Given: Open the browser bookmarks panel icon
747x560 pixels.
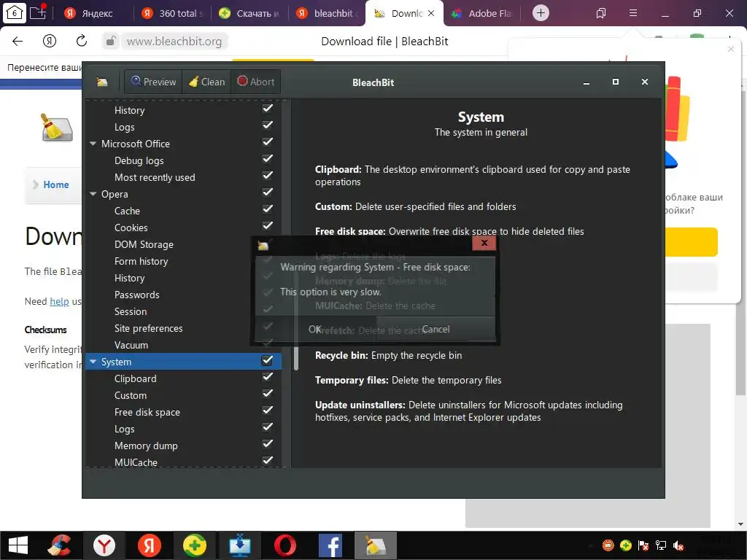Looking at the screenshot, I should (601, 13).
